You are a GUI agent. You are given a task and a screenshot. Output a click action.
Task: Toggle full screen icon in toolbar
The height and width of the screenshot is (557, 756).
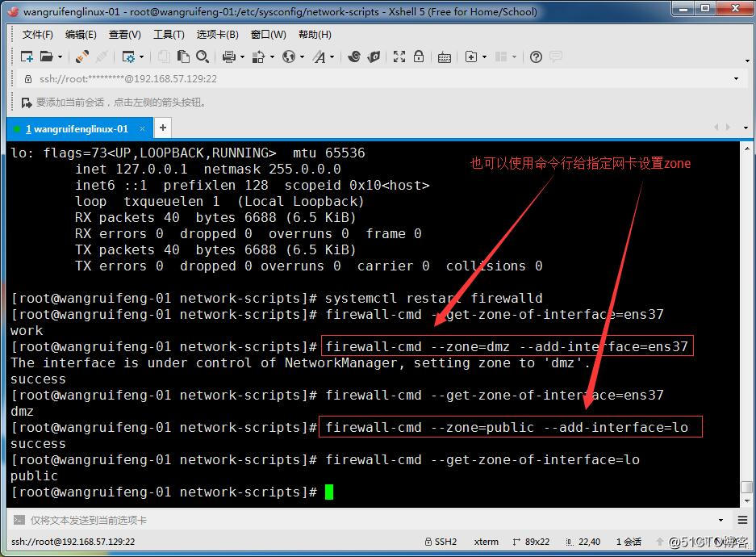pos(399,57)
